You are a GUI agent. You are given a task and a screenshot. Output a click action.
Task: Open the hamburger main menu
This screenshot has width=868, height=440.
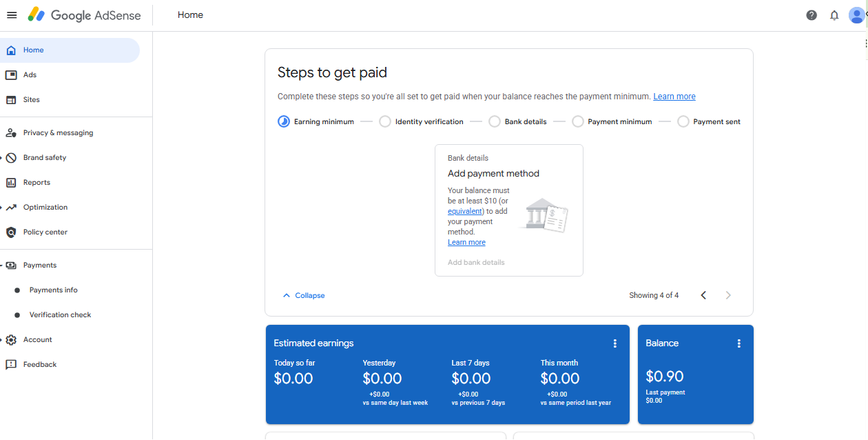click(x=12, y=15)
